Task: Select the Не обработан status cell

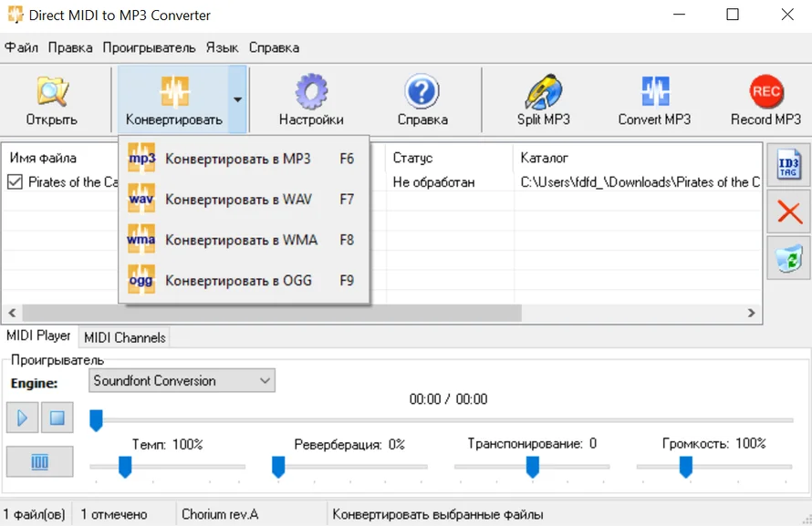Action: coord(433,182)
